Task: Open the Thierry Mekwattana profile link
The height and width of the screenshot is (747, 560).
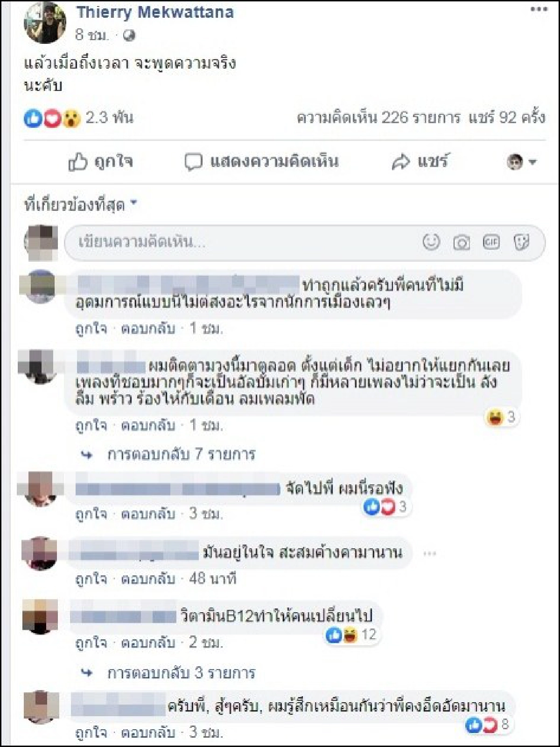Action: [155, 12]
